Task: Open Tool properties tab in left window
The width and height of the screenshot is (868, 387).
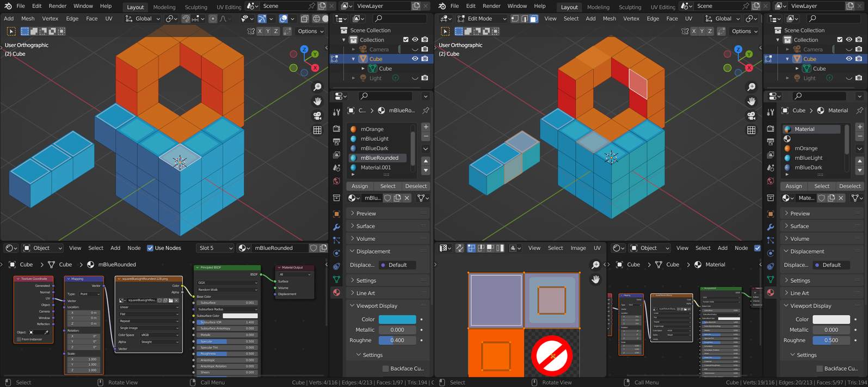Action: 336,112
